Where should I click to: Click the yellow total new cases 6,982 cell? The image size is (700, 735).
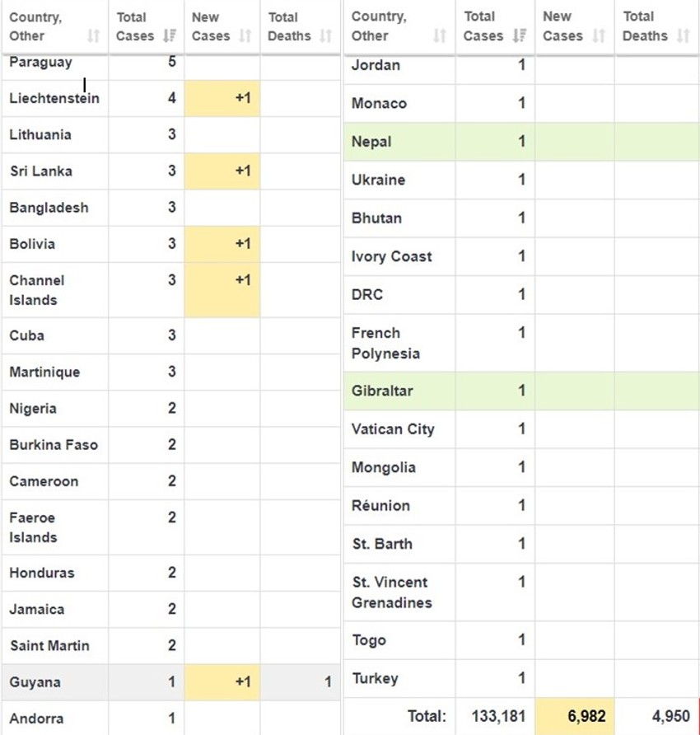click(574, 717)
